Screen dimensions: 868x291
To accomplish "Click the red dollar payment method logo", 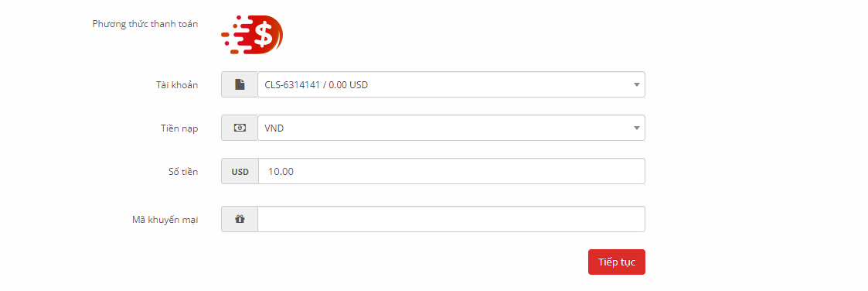I will [x=253, y=35].
